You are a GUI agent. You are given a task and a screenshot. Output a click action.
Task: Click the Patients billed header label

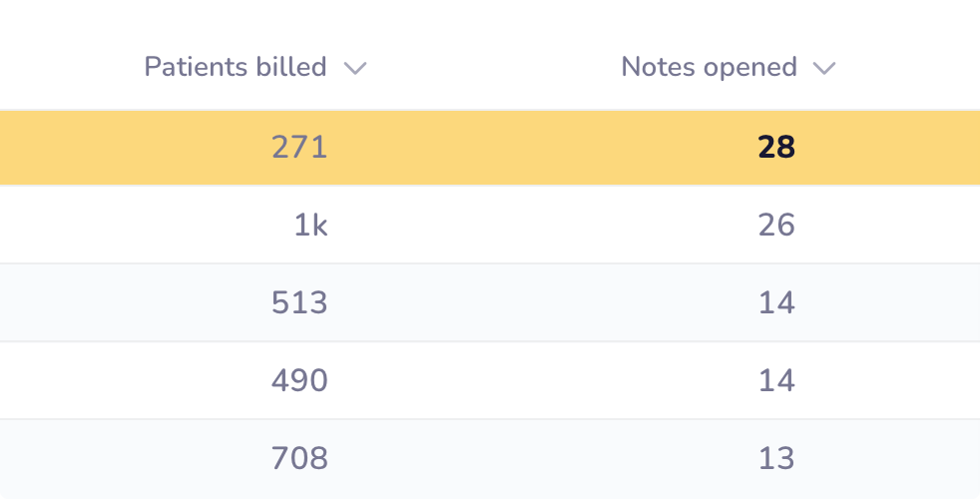coord(236,67)
